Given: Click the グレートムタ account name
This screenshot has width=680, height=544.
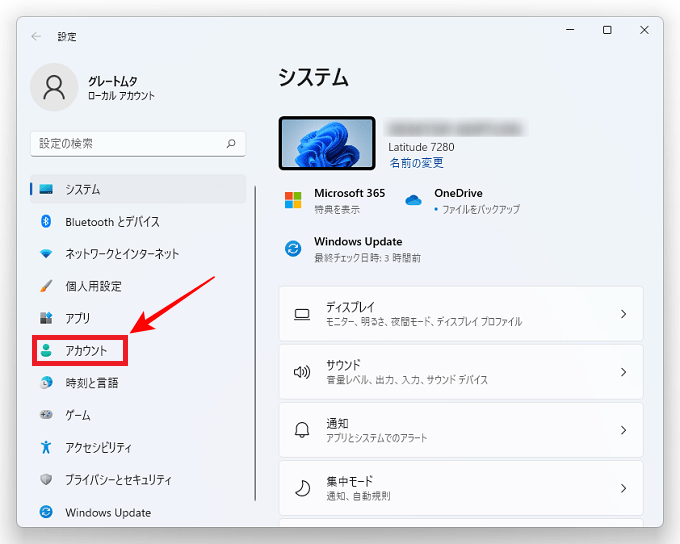Looking at the screenshot, I should tap(113, 81).
